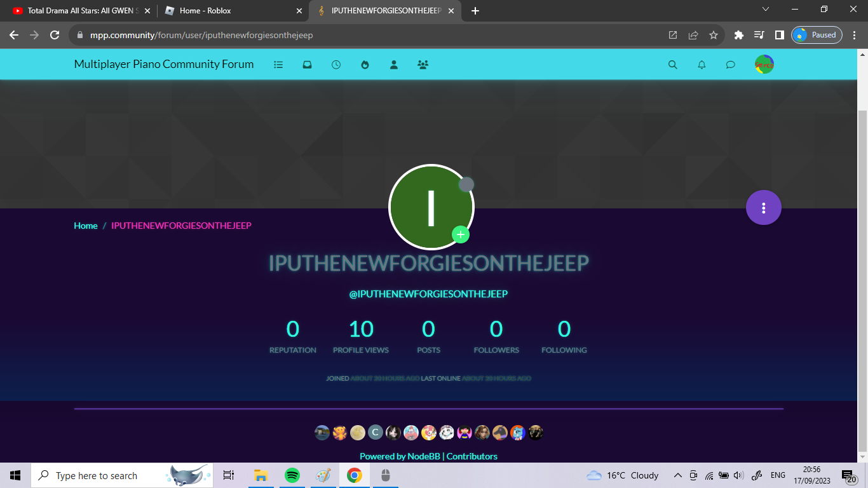Viewport: 868px width, 488px height.
Task: Open the Contributors link
Action: click(472, 456)
